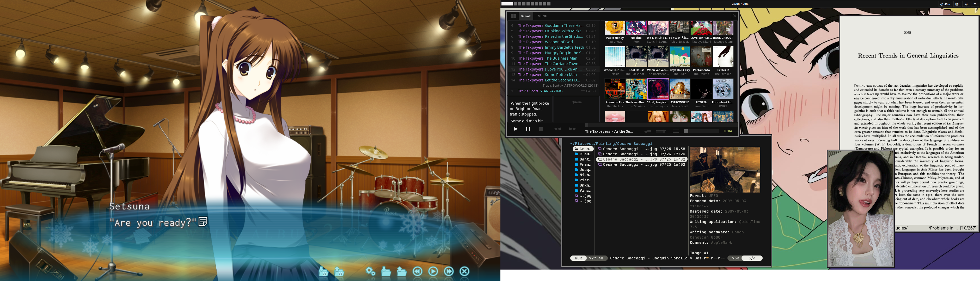This screenshot has height=281, width=980.
Task: Click the Cesa... folder in file manager
Action: click(583, 149)
